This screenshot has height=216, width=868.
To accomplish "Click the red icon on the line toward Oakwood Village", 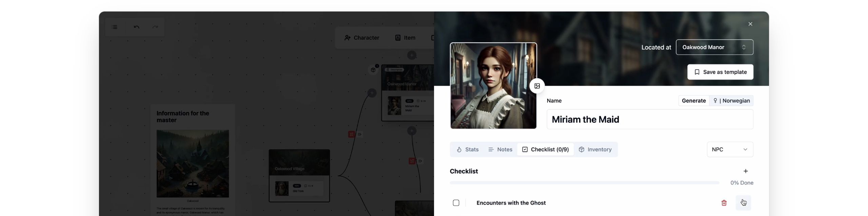I will click(351, 134).
